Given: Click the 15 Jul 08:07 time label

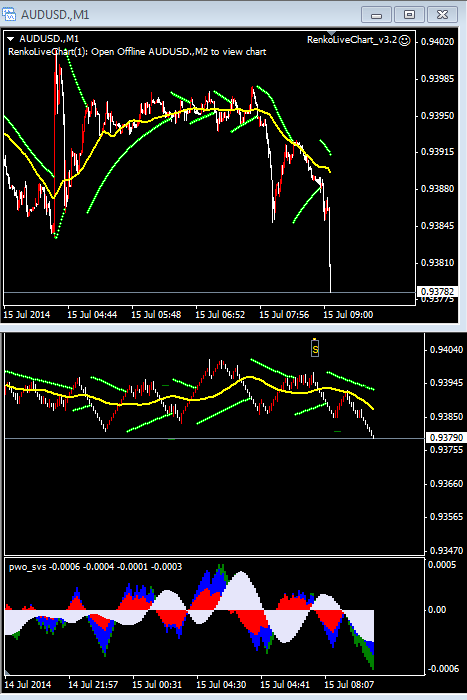Looking at the screenshot, I should 349,684.
